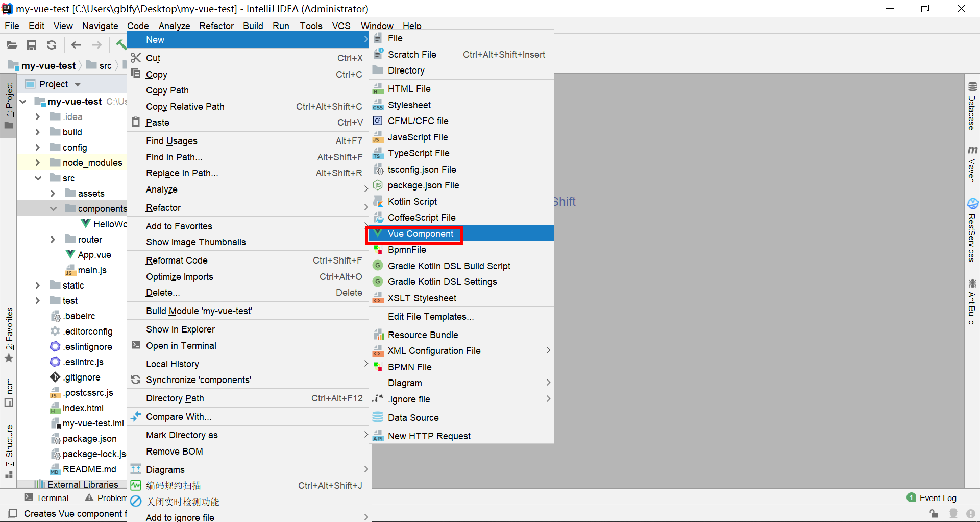Click the Build hammer icon

121,45
